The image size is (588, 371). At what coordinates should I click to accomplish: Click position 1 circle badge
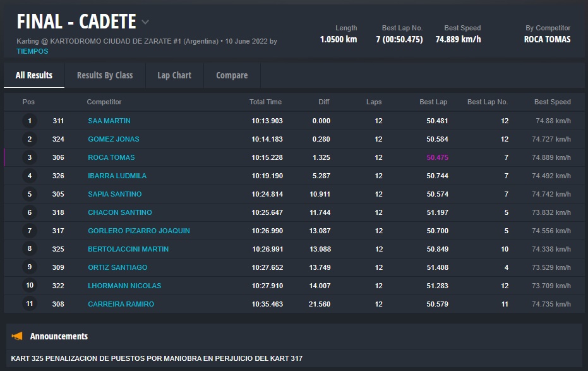pyautogui.click(x=29, y=121)
